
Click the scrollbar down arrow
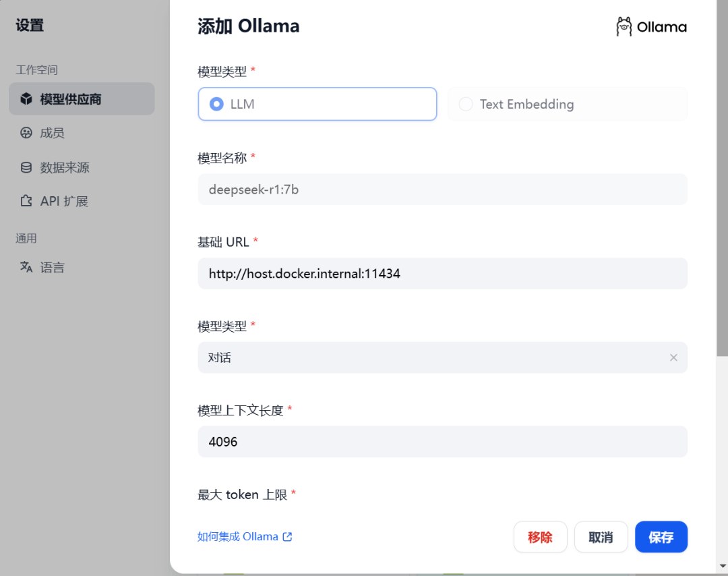[722, 566]
